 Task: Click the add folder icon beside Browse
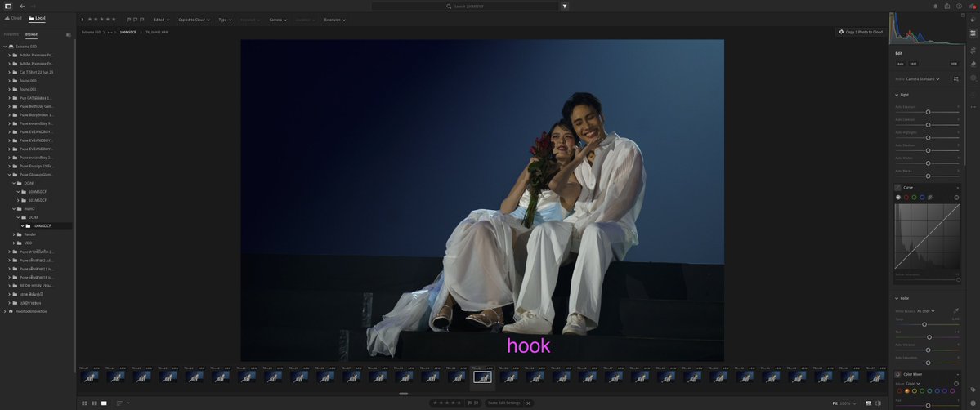click(68, 35)
